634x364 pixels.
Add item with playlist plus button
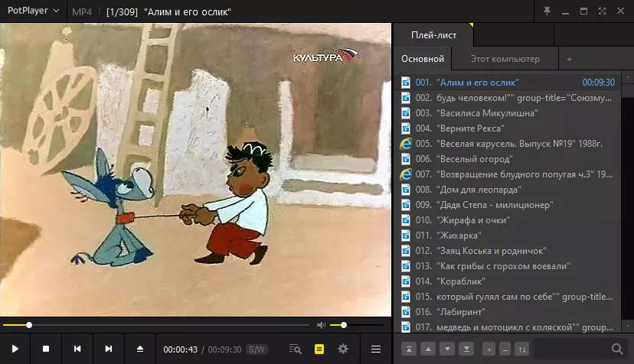[489, 349]
